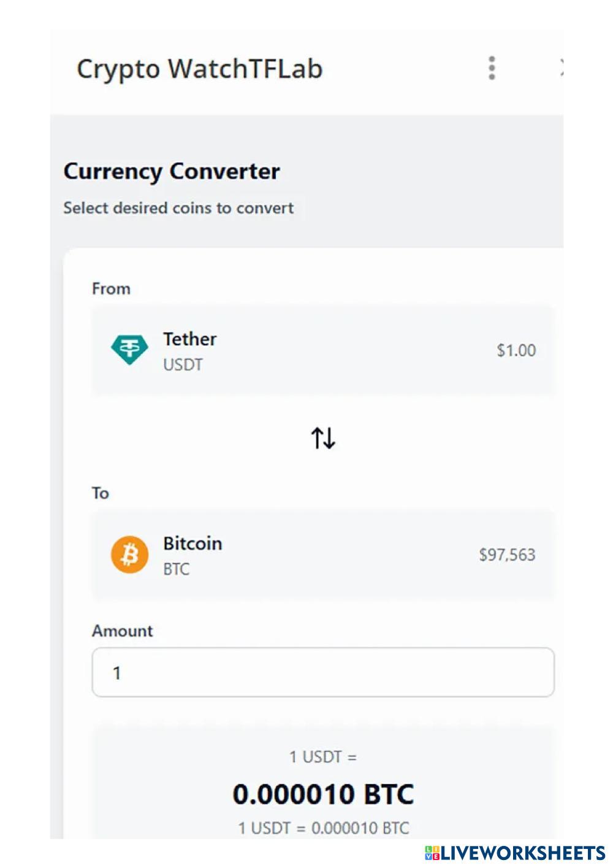Image resolution: width=613 pixels, height=868 pixels.
Task: Click the $97,563 Bitcoin price
Action: coord(507,555)
